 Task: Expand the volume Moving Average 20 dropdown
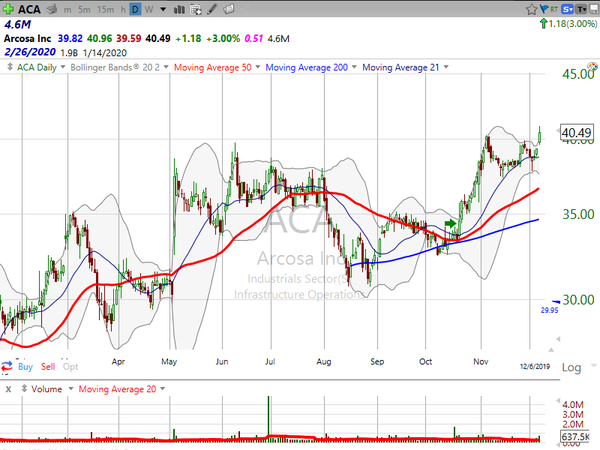(x=163, y=389)
